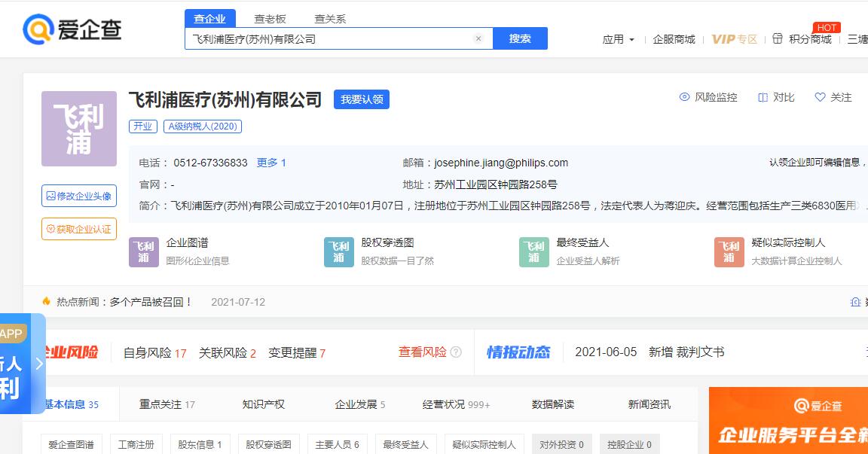Click the 爱企查图谱 sub-tab
This screenshot has width=868, height=454.
[x=72, y=445]
